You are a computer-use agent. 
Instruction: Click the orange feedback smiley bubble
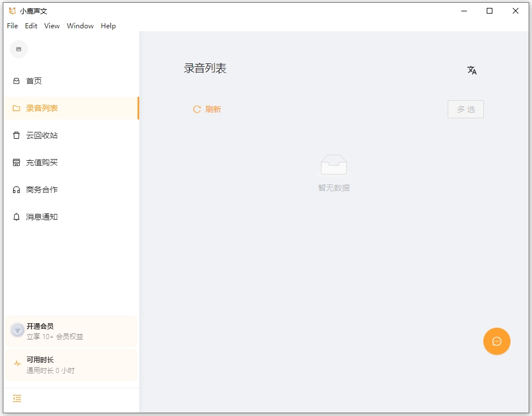click(496, 341)
